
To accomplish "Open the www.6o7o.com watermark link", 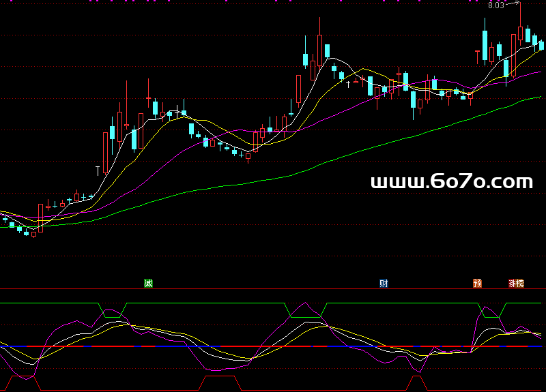I will pyautogui.click(x=451, y=181).
